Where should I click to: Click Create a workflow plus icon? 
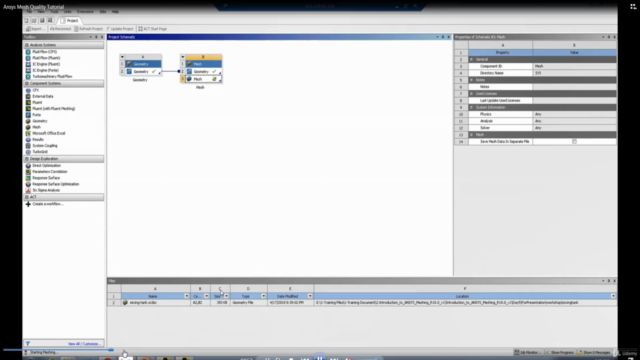coord(28,204)
